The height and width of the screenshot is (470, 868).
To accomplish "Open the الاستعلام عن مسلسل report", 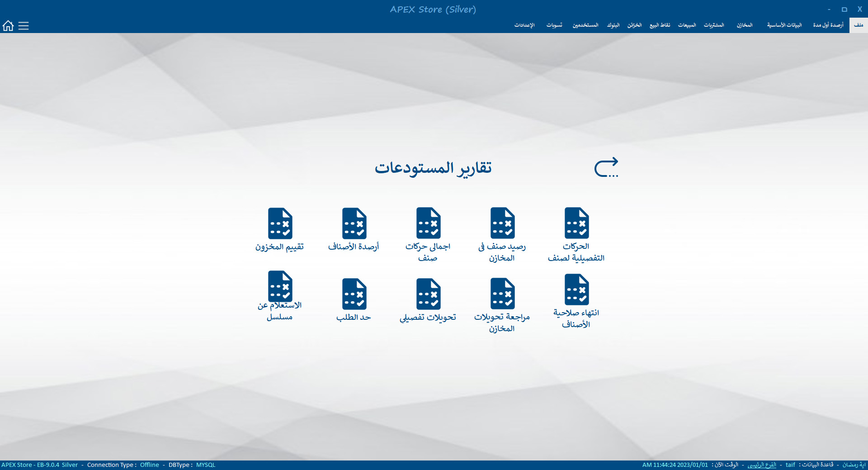I will point(280,287).
